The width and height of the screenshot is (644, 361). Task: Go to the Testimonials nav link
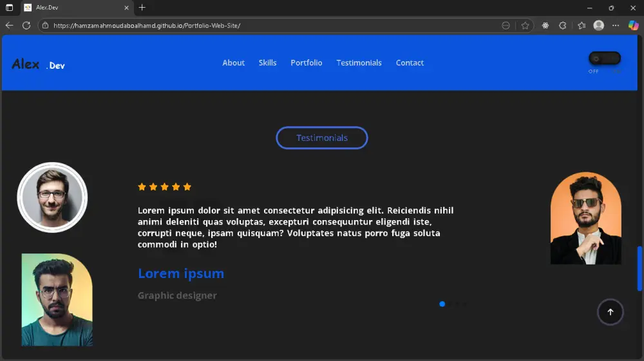point(359,63)
